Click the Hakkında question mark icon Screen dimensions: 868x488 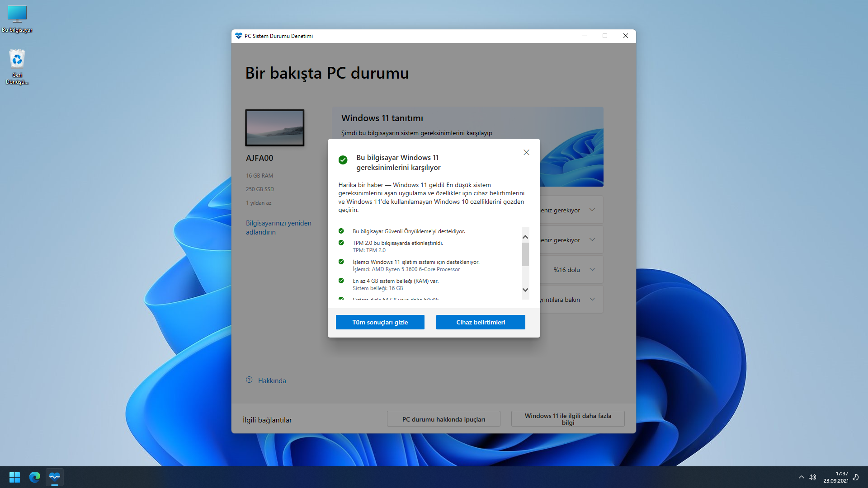249,380
